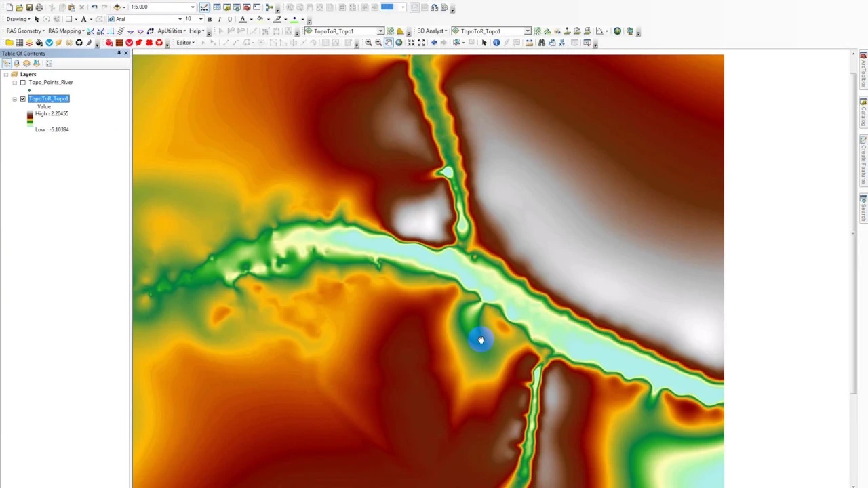This screenshot has height=488, width=868.
Task: Click the Full Extent globe icon
Action: point(399,43)
